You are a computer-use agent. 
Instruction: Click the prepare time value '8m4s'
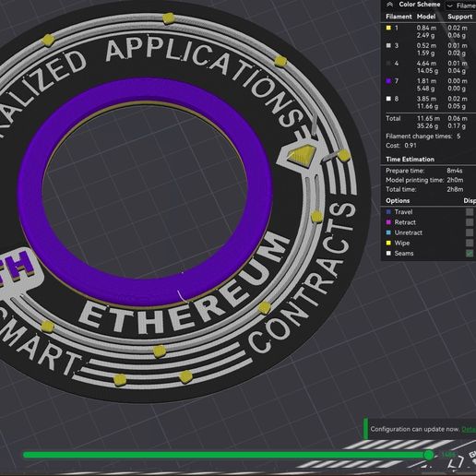[455, 171]
